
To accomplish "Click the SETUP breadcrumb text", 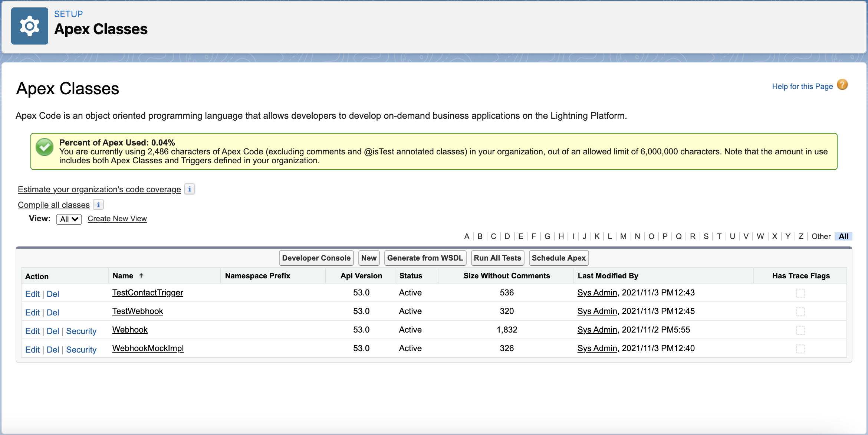I will pyautogui.click(x=68, y=14).
